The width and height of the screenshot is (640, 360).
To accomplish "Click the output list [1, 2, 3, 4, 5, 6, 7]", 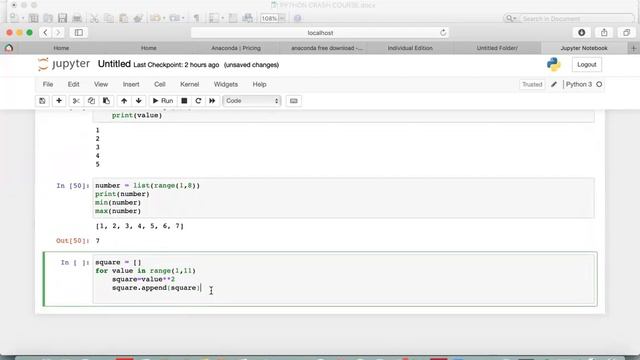I will tap(140, 226).
